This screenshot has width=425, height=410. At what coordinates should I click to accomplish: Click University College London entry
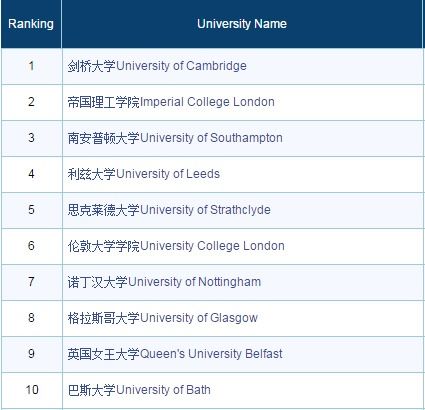(176, 246)
